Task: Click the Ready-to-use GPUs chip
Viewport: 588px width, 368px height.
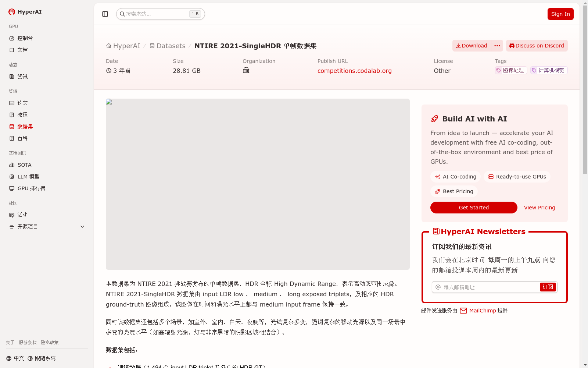Action: [x=517, y=177]
